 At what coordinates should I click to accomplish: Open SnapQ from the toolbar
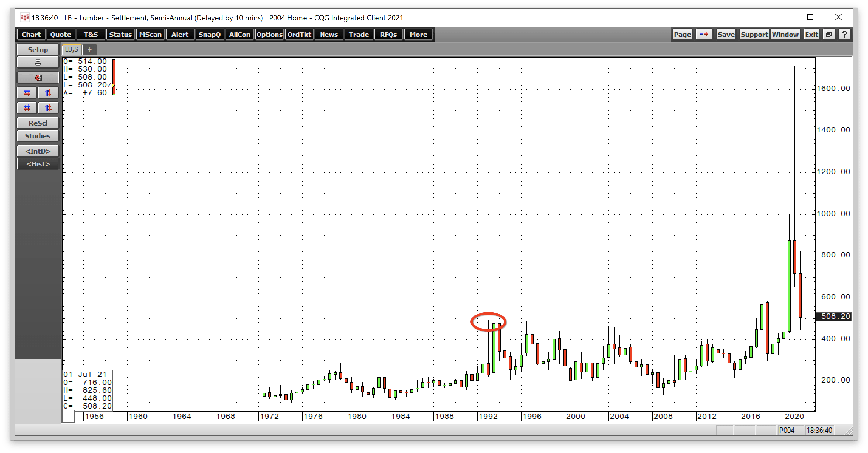coord(210,34)
